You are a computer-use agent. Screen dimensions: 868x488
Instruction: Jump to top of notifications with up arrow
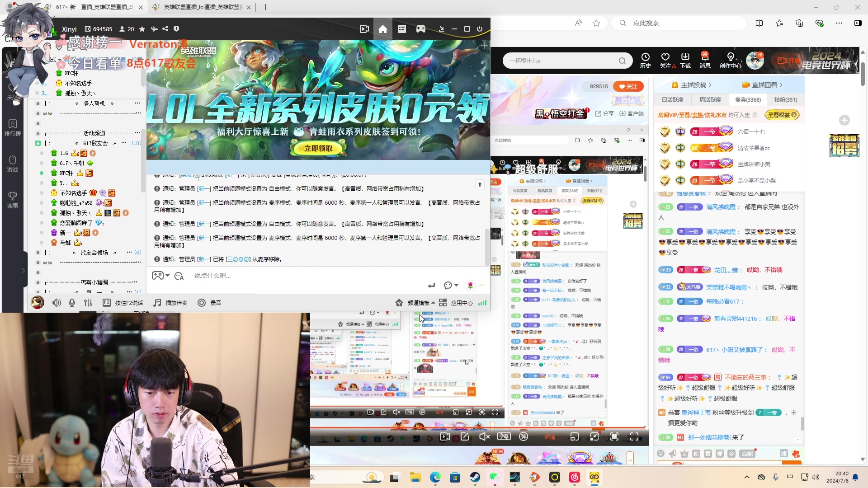coord(480,184)
